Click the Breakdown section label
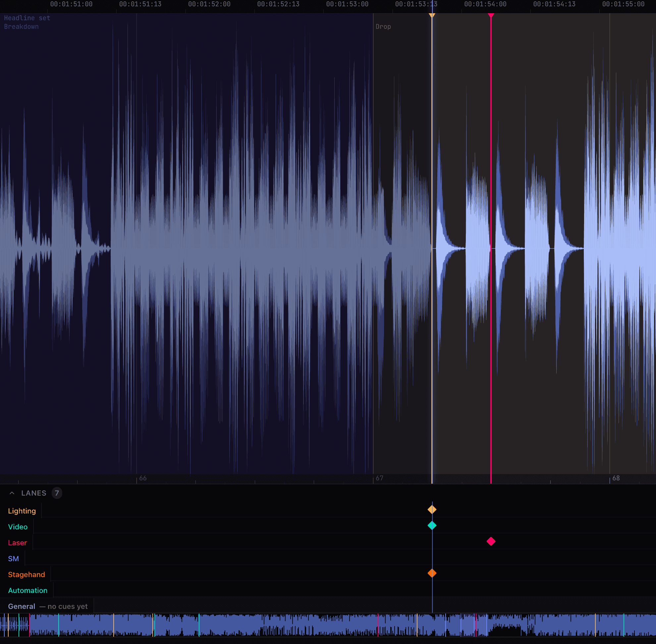Viewport: 656px width, 644px height. click(x=21, y=27)
